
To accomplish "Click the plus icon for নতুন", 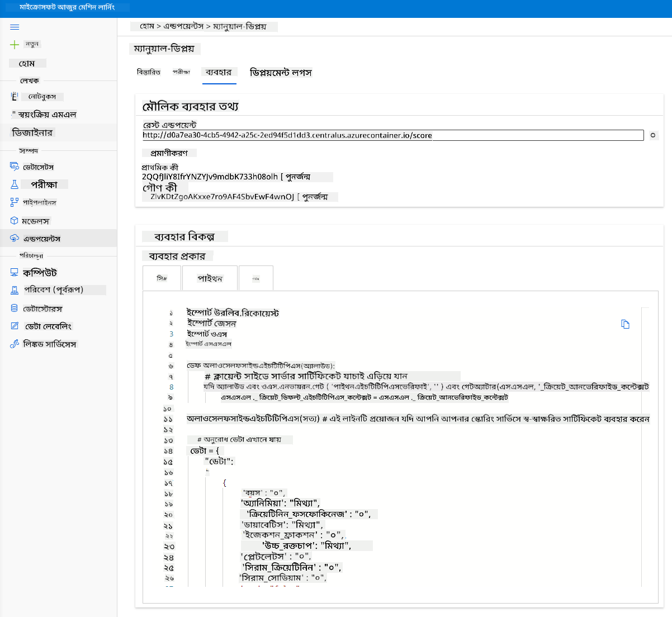I will click(x=15, y=44).
